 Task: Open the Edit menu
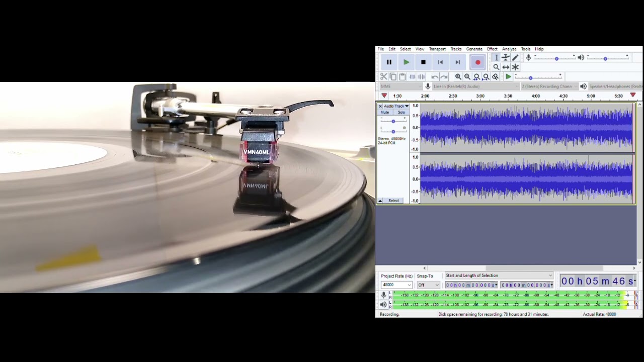(392, 49)
